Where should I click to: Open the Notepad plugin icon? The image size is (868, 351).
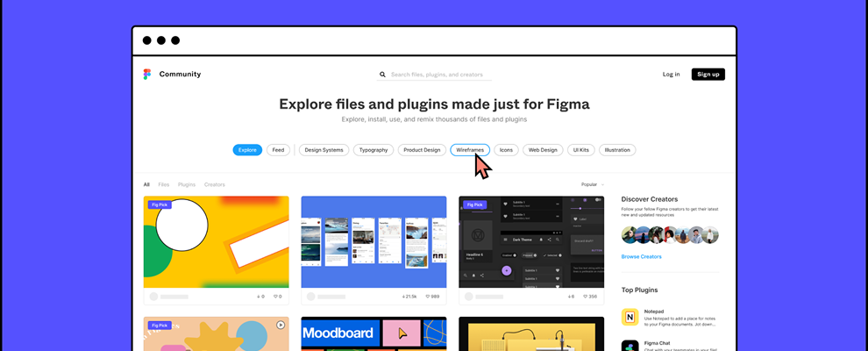630,318
